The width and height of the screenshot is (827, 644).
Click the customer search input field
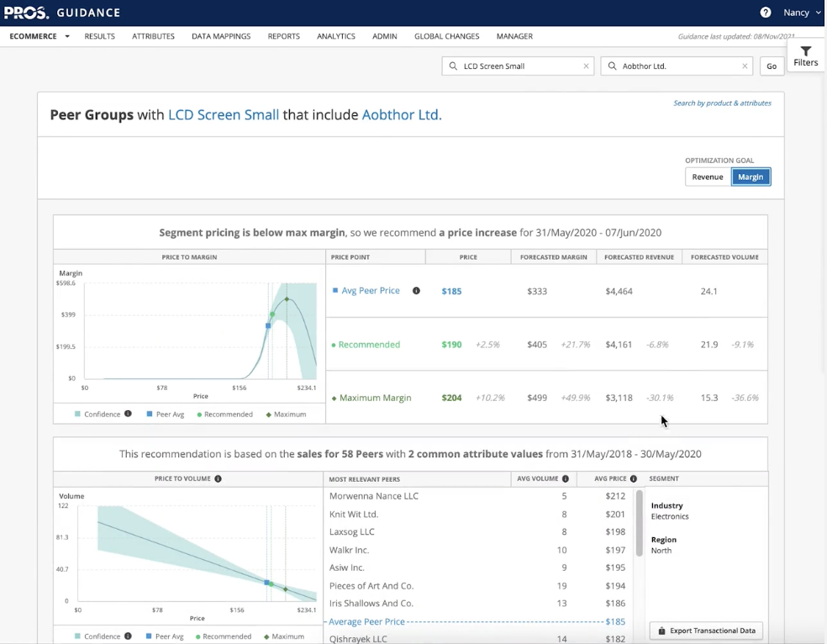tap(677, 66)
